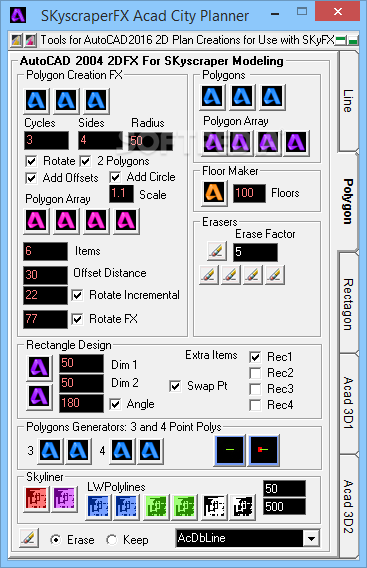The image size is (367, 568).
Task: Click third blue icon under Polygon Creation FX
Action: 96,100
